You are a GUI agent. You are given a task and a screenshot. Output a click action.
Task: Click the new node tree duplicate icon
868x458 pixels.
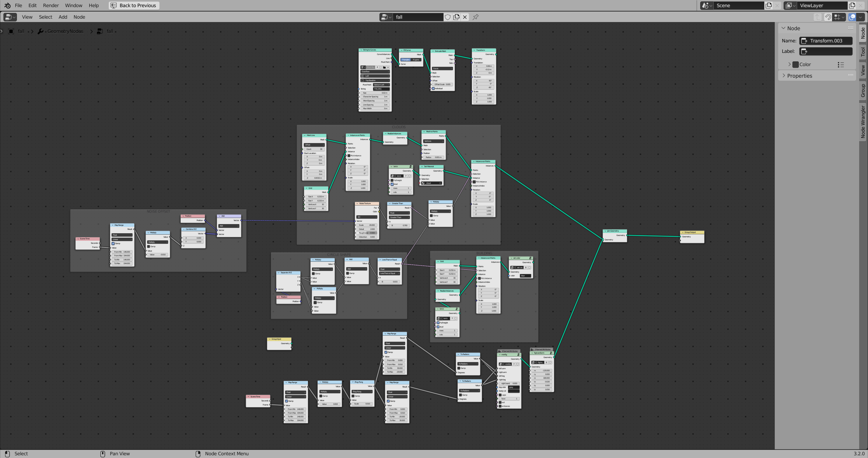tap(456, 17)
